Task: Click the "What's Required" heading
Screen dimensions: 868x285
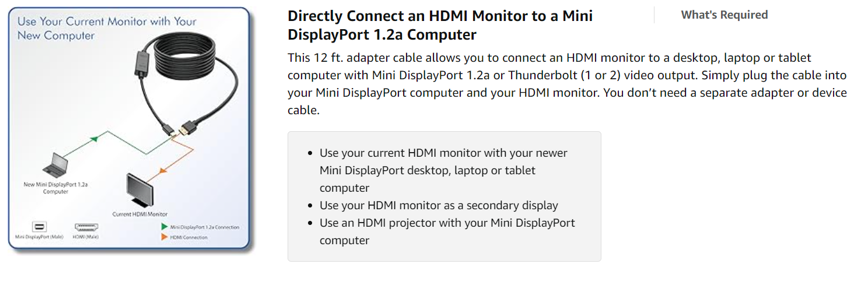Action: tap(724, 15)
